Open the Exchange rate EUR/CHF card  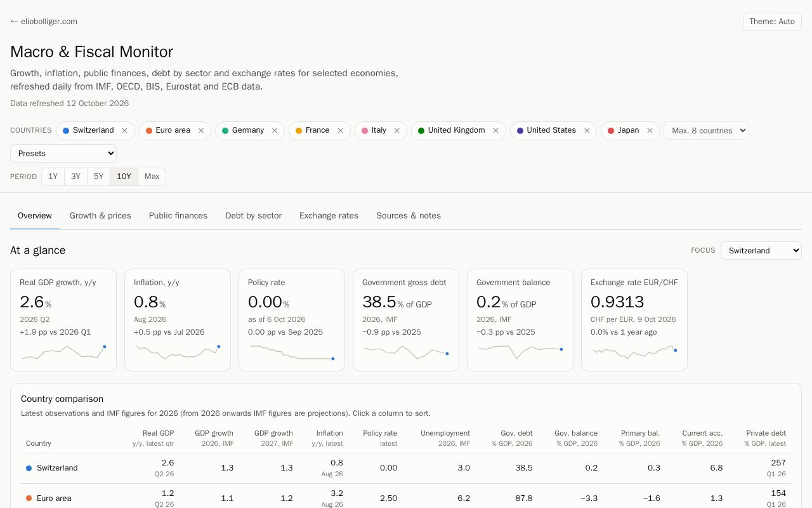pos(634,320)
